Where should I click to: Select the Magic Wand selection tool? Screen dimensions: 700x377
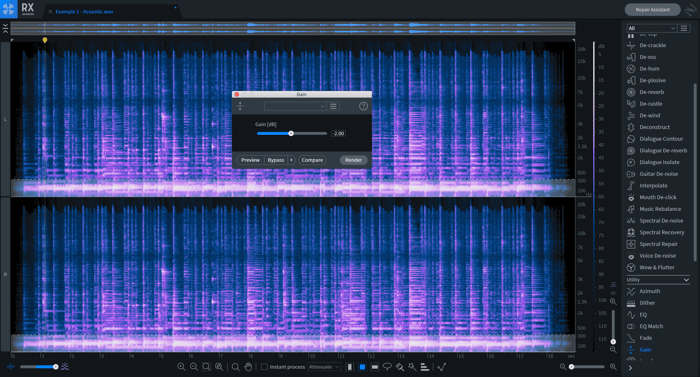412,367
